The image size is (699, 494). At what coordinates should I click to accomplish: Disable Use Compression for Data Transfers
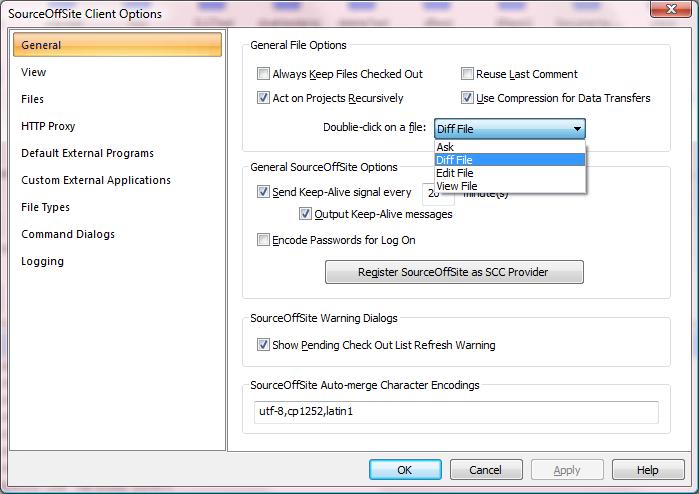468,98
